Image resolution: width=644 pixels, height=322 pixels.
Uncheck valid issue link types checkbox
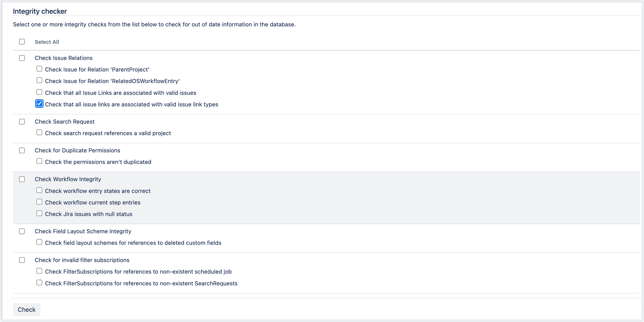[39, 103]
